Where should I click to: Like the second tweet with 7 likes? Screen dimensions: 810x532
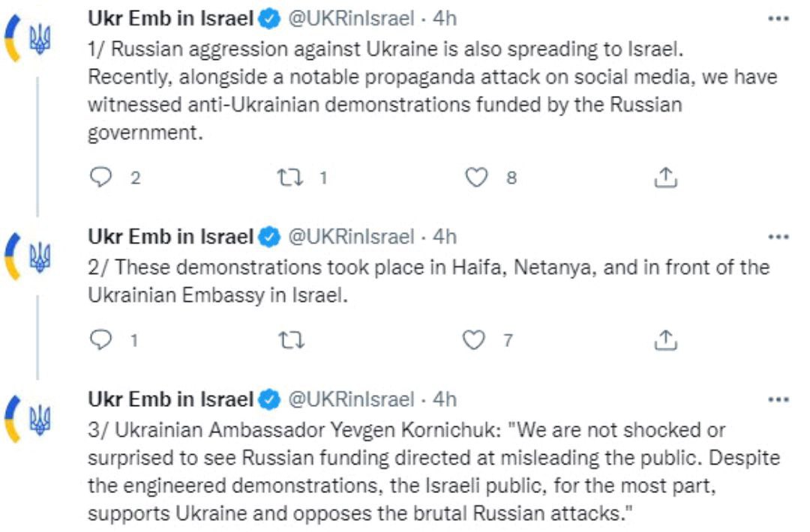[x=473, y=340]
